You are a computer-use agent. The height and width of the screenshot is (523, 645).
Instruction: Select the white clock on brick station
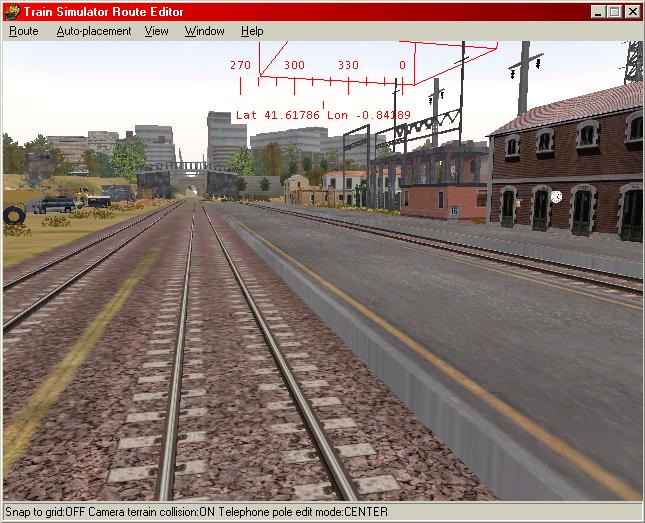click(x=556, y=197)
